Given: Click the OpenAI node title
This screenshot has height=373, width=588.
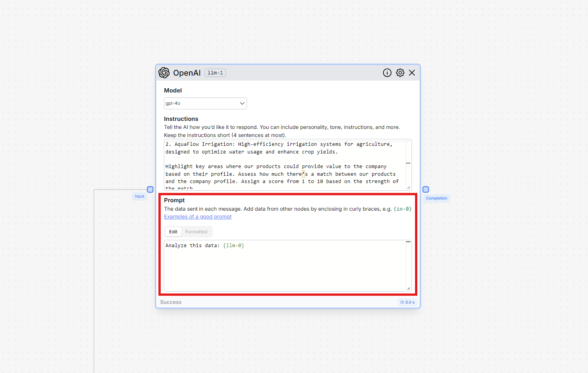Looking at the screenshot, I should point(187,73).
